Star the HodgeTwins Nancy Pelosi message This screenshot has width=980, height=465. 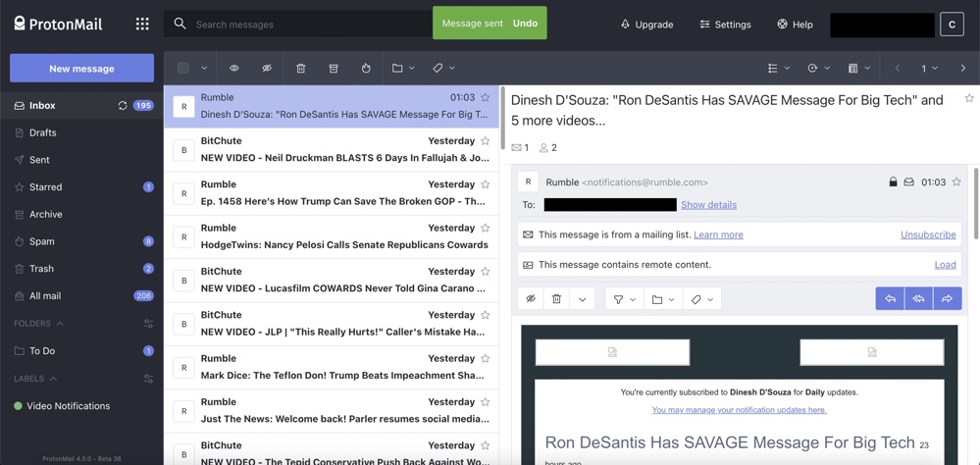[485, 229]
